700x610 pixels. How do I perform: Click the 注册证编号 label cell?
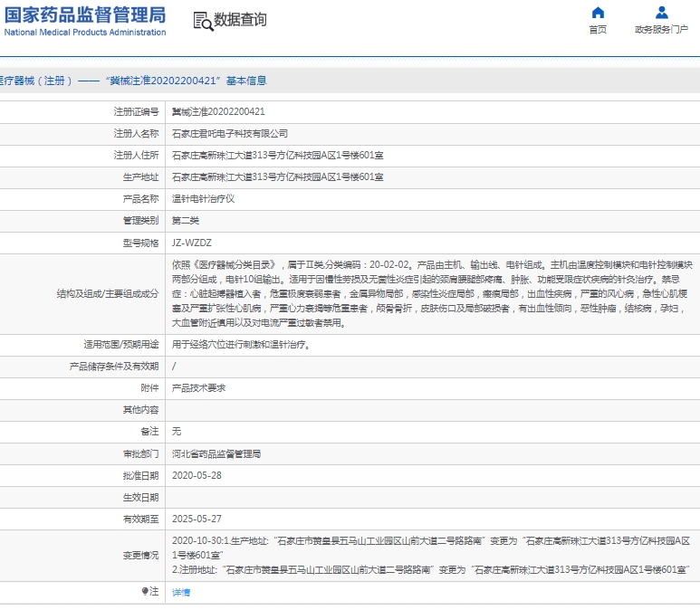(x=136, y=112)
